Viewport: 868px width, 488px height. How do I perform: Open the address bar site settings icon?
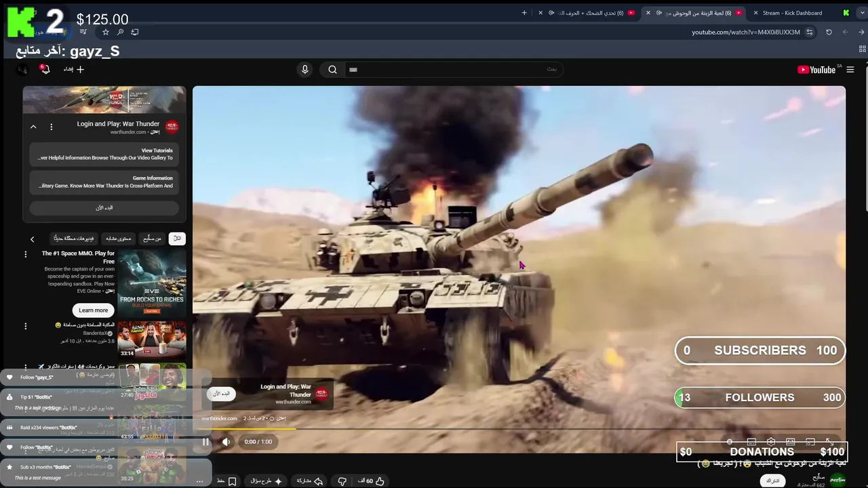(x=810, y=32)
